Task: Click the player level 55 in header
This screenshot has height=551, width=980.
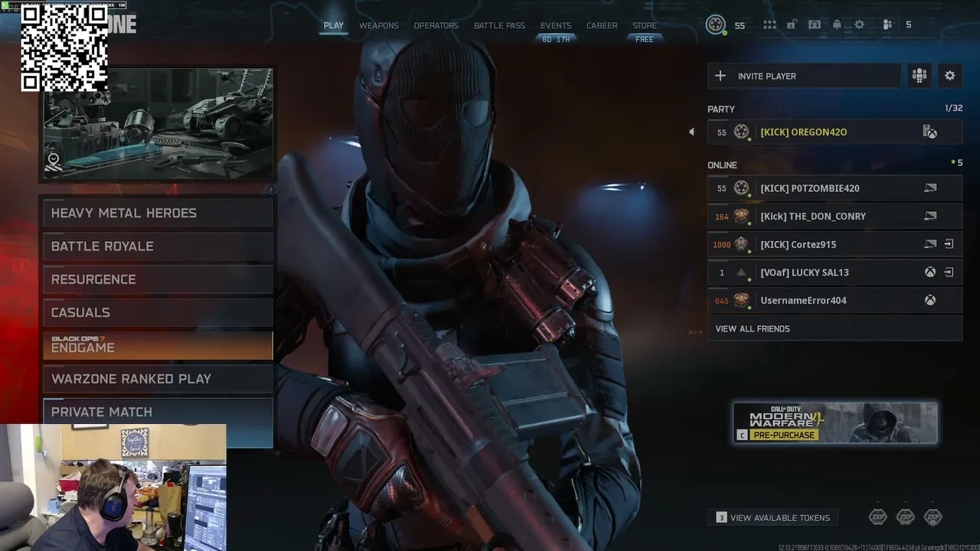Action: pyautogui.click(x=740, y=25)
